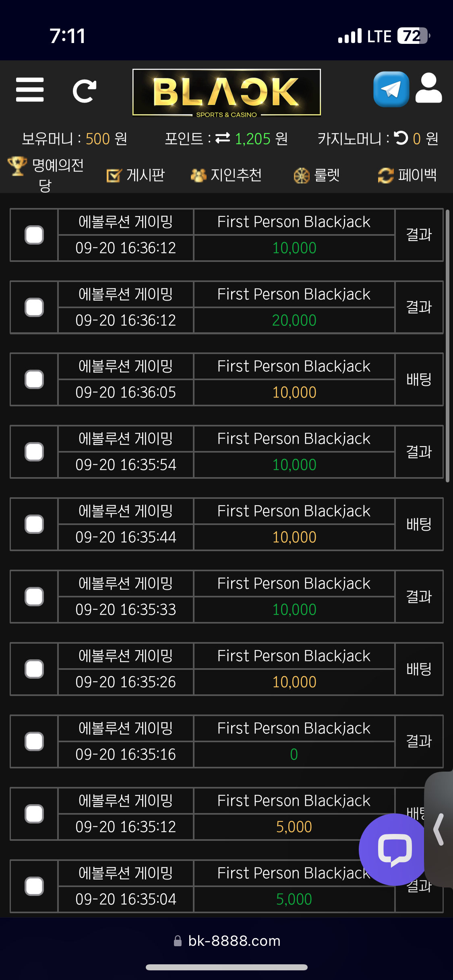Open the Telegram contact icon
Viewport: 453px width, 980px height.
pyautogui.click(x=391, y=89)
